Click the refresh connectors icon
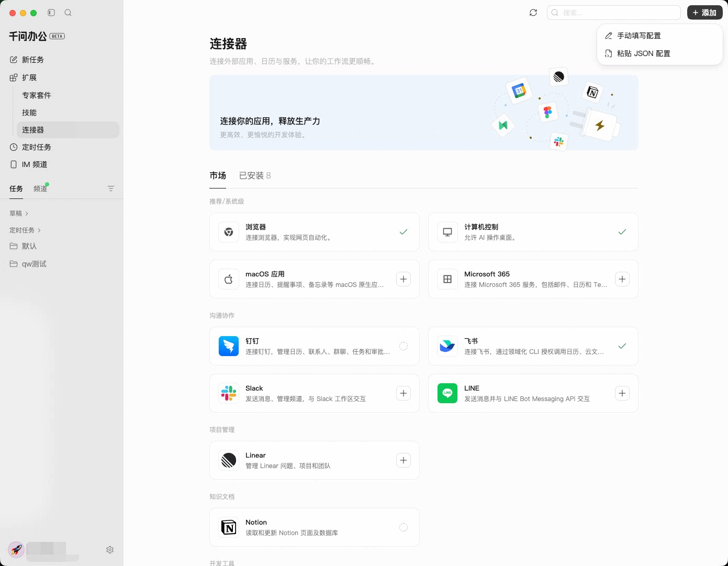Screen dimensions: 728x566 pos(533,13)
